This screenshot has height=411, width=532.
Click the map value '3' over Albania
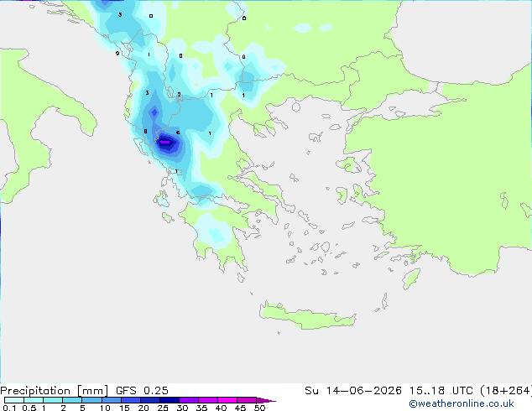[x=147, y=92]
